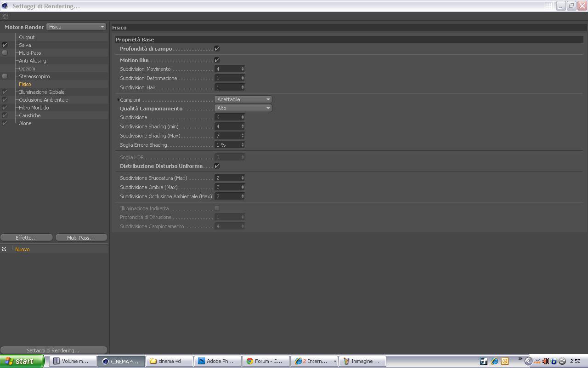The image size is (588, 368).
Task: Expand the Campioni disclosure triangle
Action: tap(118, 99)
